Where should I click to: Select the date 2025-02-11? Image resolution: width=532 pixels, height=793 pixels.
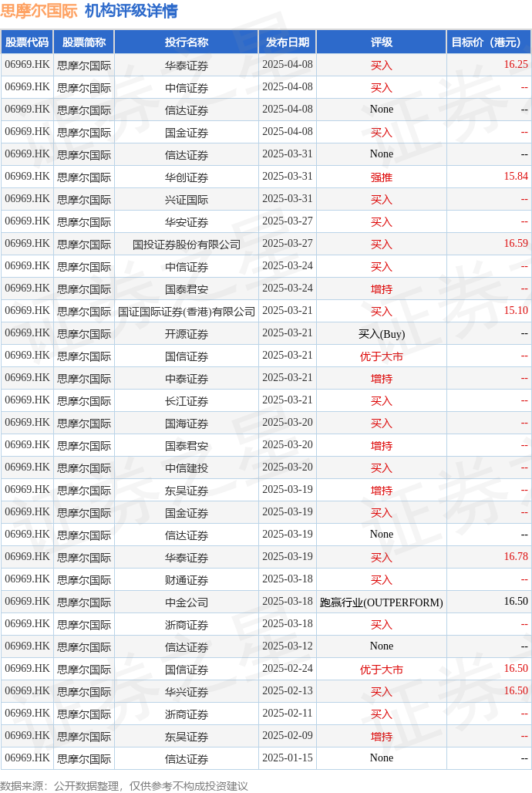click(x=288, y=713)
